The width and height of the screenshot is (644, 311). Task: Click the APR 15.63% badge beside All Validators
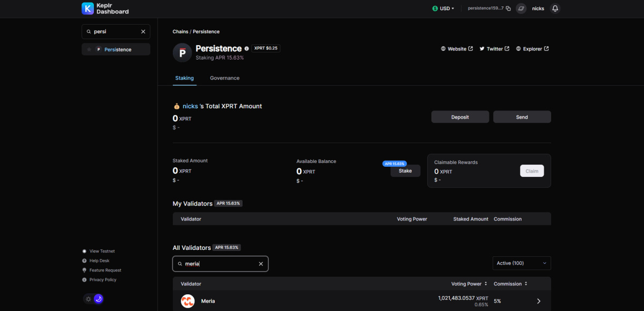tap(227, 247)
